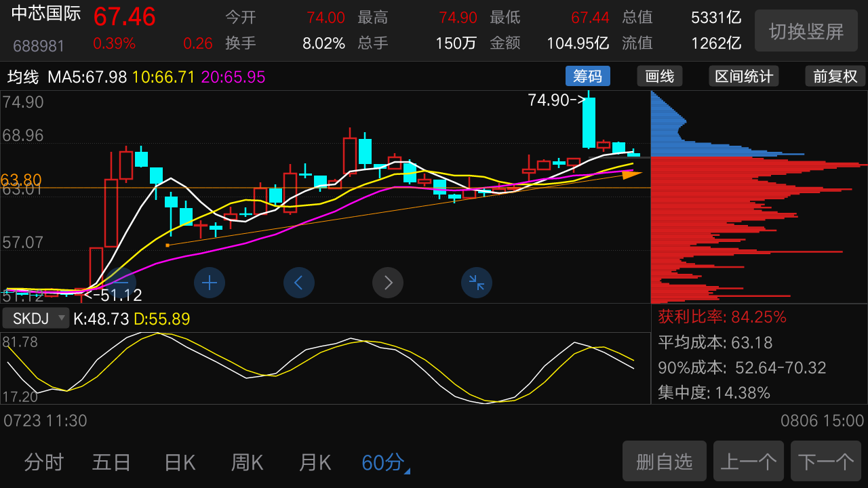Click 下一个 to view next stock
Viewport: 868px width, 488px height.
(x=826, y=461)
